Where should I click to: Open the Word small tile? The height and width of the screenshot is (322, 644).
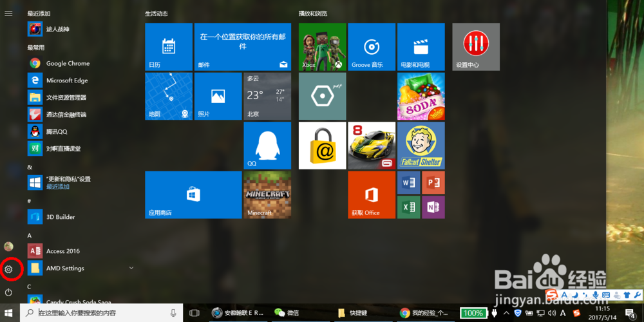pyautogui.click(x=409, y=182)
